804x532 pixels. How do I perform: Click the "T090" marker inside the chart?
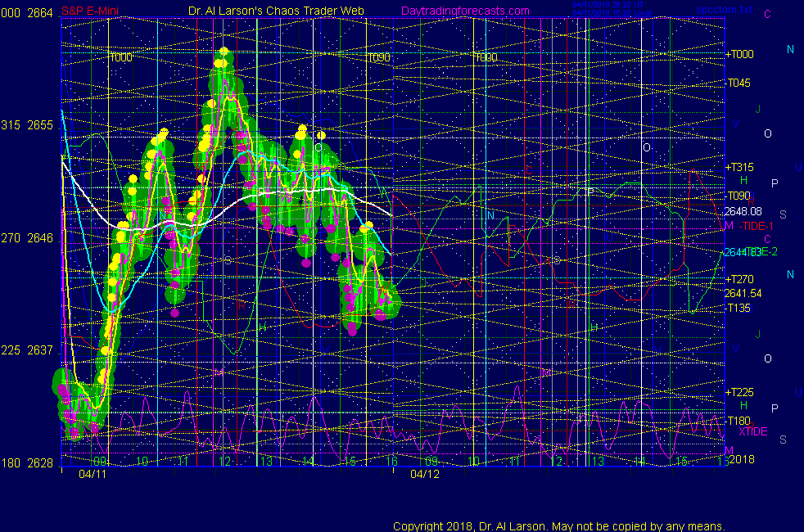click(x=379, y=58)
